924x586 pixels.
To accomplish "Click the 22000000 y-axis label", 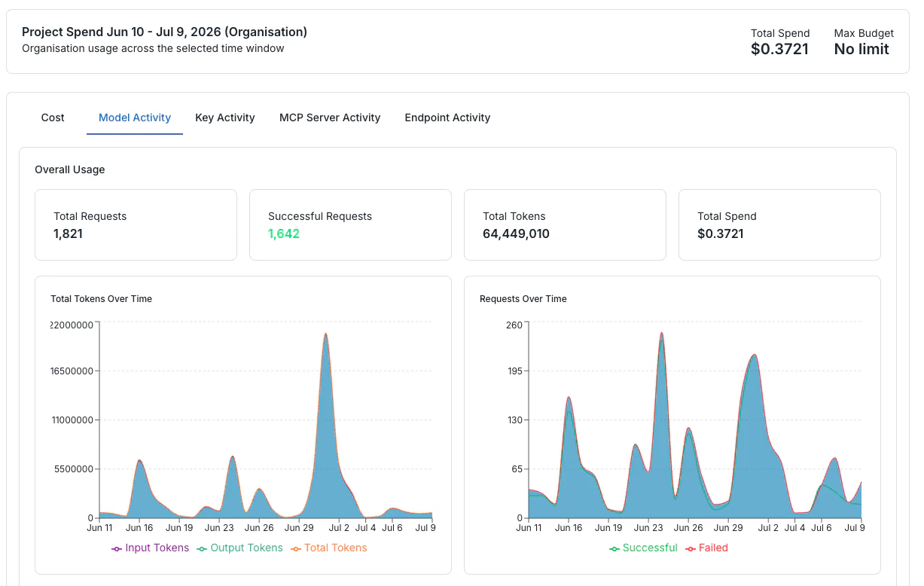I will [72, 325].
